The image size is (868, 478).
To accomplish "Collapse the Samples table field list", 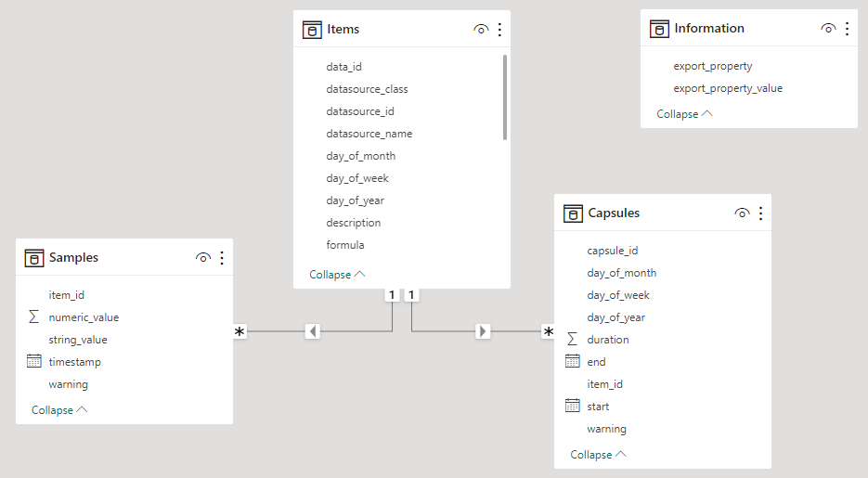I will pyautogui.click(x=59, y=410).
